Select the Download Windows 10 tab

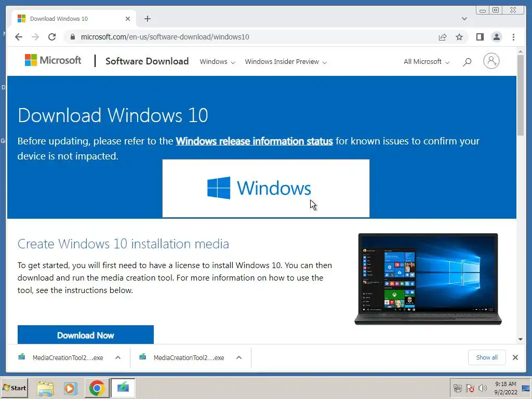click(74, 19)
